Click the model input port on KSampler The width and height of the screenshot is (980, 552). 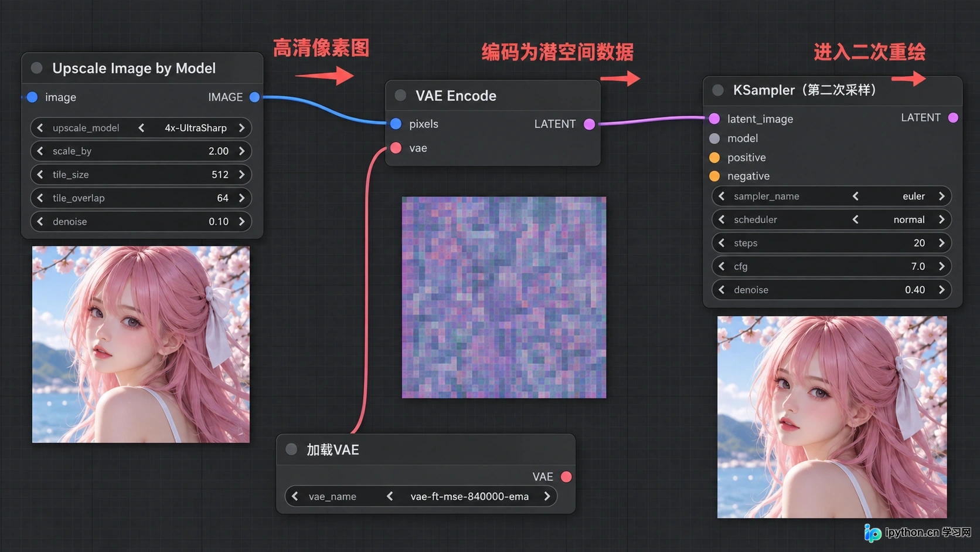pos(714,138)
